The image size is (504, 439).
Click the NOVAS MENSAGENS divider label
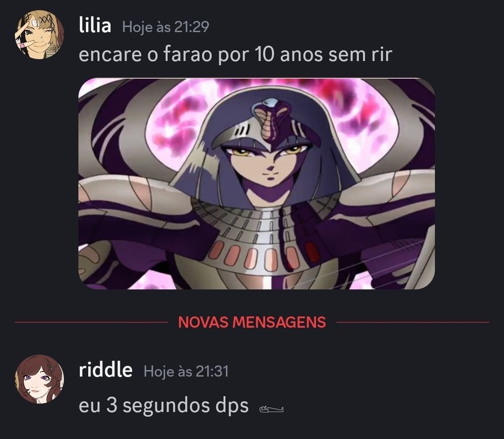pyautogui.click(x=252, y=322)
